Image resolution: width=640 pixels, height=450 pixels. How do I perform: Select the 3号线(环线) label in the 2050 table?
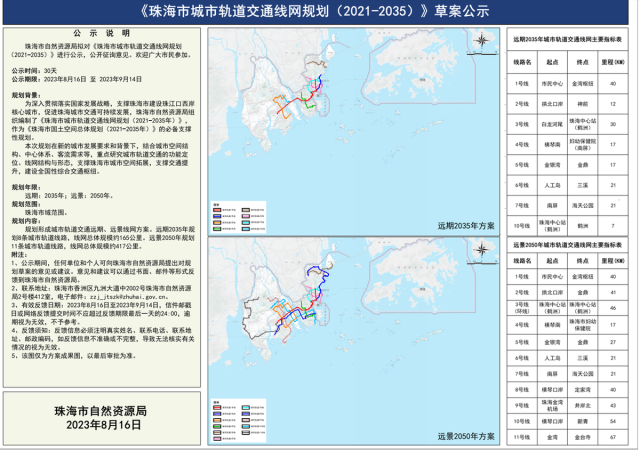(522, 308)
